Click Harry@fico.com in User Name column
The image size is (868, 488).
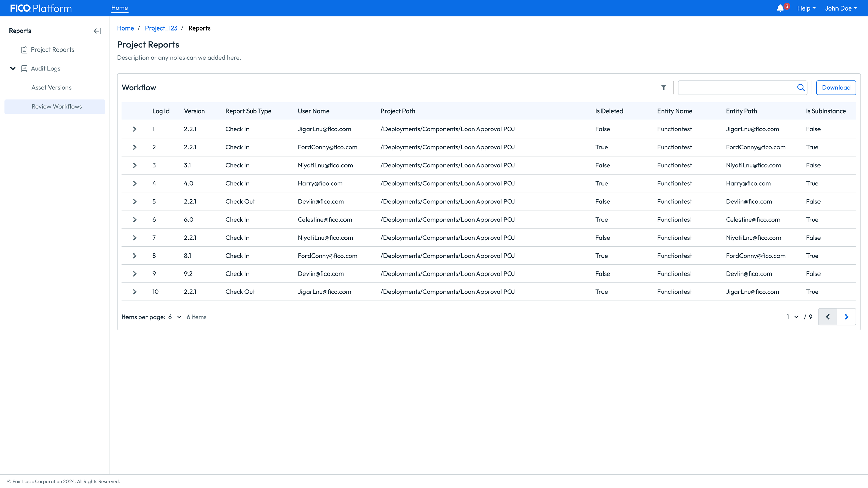320,183
